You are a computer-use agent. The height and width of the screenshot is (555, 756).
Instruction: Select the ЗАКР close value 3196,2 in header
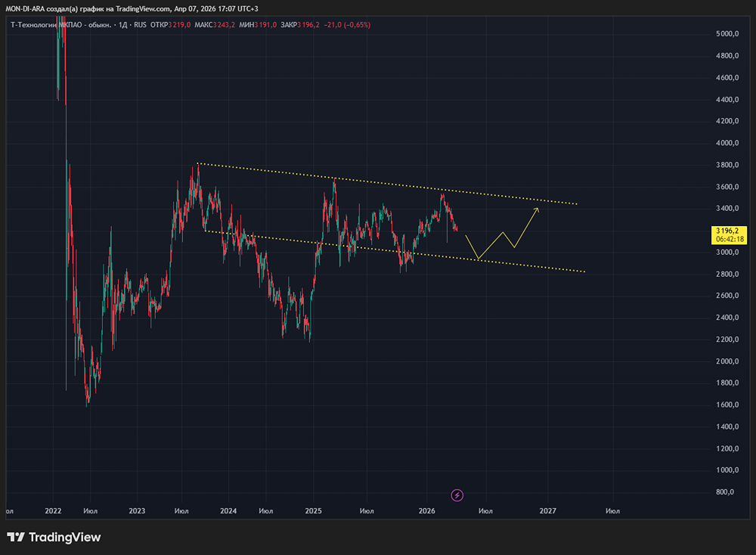pos(308,25)
